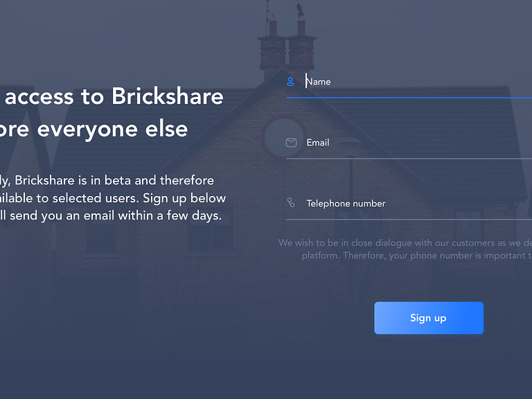Submit the form with Sign up
Viewport: 532px width, 399px height.
429,318
